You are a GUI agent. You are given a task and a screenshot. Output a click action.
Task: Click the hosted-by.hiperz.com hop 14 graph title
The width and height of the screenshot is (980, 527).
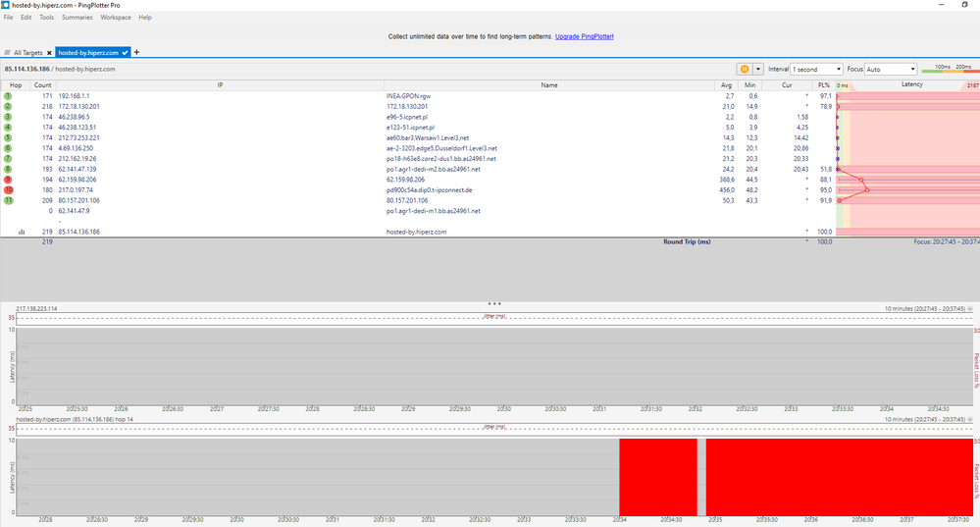coord(75,419)
